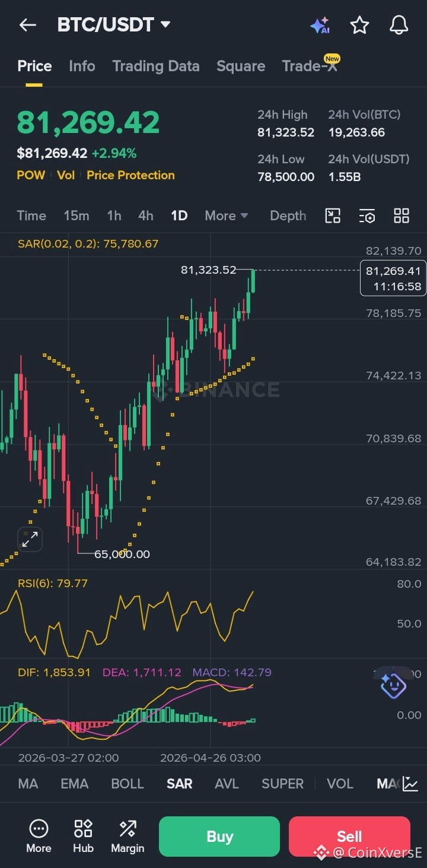427x868 pixels.
Task: Open the More menu icon
Action: [x=39, y=836]
